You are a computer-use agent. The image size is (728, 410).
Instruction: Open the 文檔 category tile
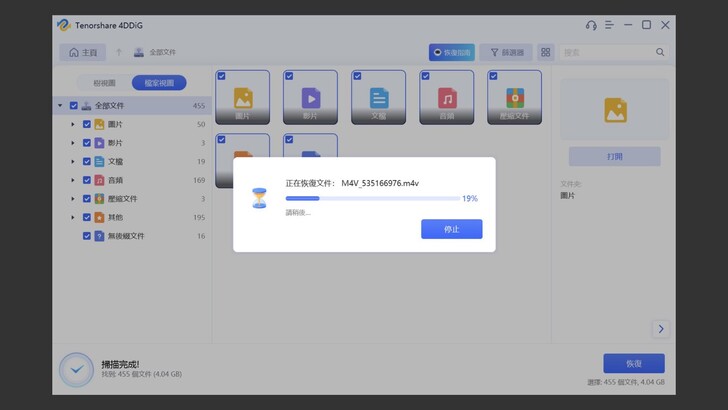378,98
